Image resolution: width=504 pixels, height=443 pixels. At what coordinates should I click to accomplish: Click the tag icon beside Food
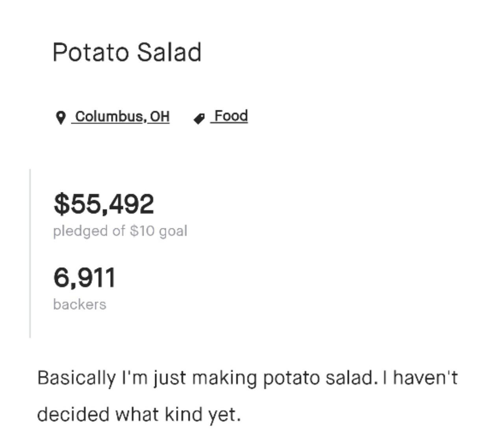coord(199,118)
